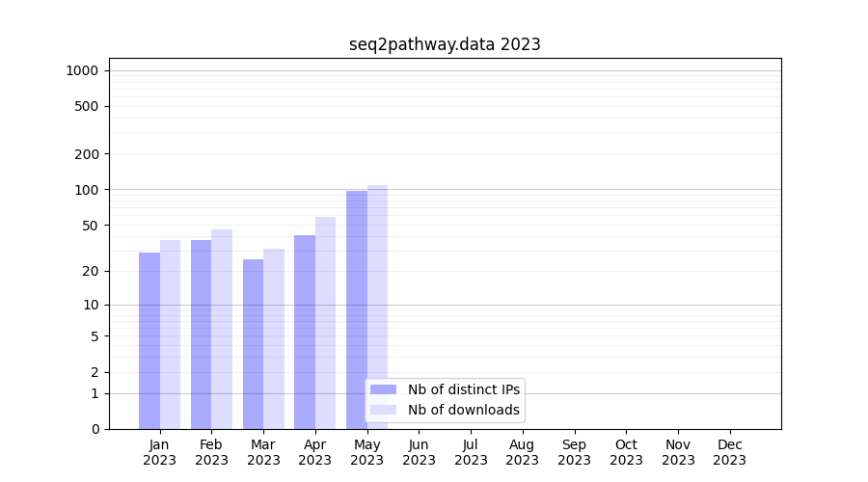This screenshot has width=868, height=482.
Task: Pick the March distinct IPs bar
Action: click(253, 344)
